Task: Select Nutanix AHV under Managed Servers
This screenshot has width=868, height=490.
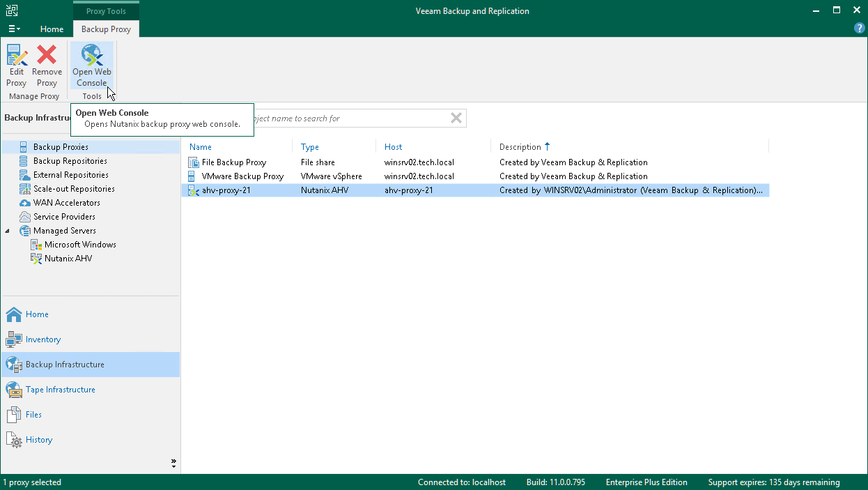Action: [68, 259]
